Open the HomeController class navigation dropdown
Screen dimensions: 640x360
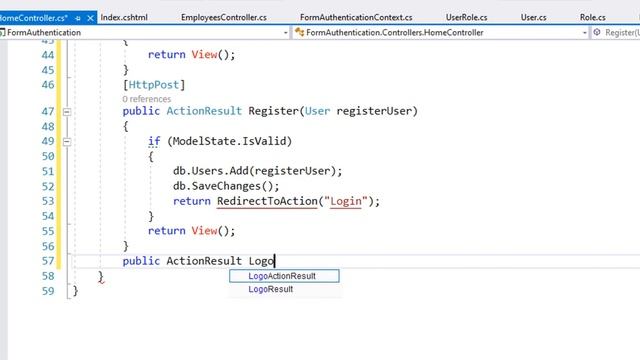coord(584,33)
